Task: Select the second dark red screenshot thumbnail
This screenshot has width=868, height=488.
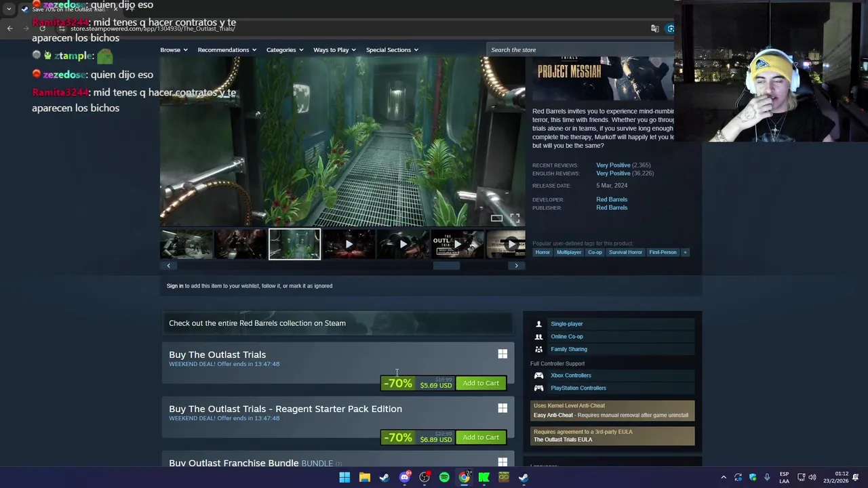Action: click(x=240, y=244)
